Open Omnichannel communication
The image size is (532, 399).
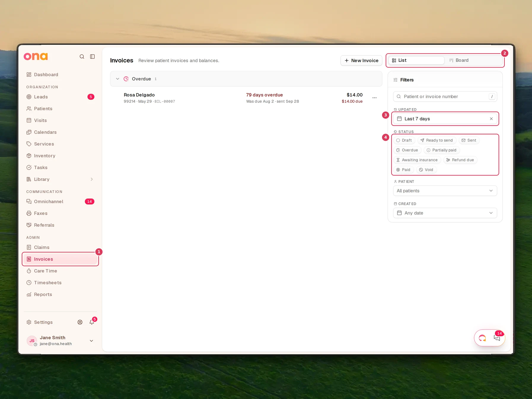60,202
